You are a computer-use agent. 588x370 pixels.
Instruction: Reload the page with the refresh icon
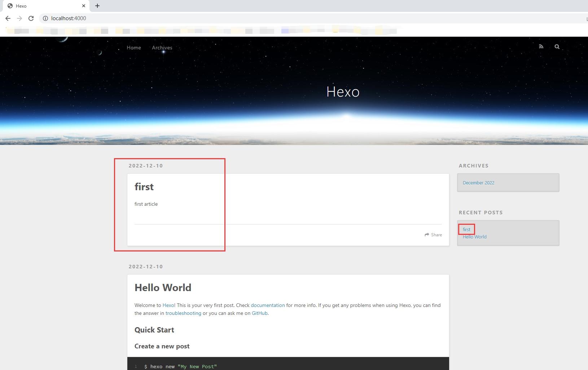(31, 18)
